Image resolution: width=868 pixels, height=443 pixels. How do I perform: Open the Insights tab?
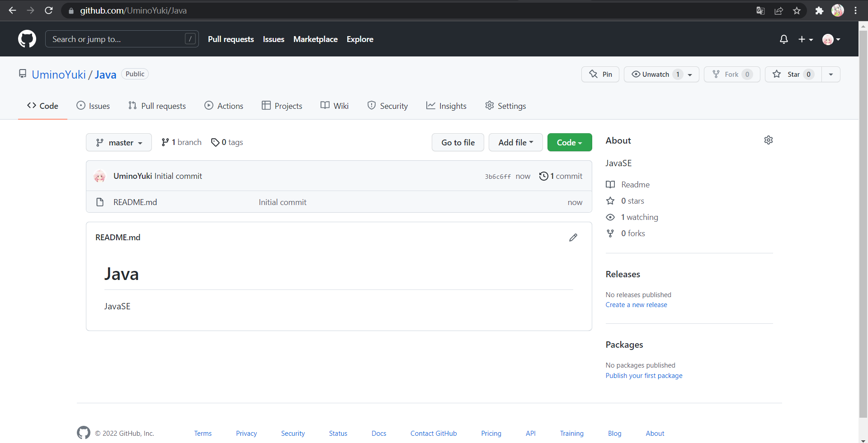tap(446, 106)
